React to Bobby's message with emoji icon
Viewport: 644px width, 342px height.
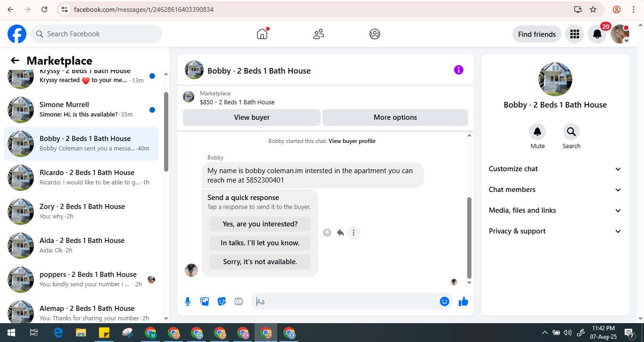tap(327, 233)
